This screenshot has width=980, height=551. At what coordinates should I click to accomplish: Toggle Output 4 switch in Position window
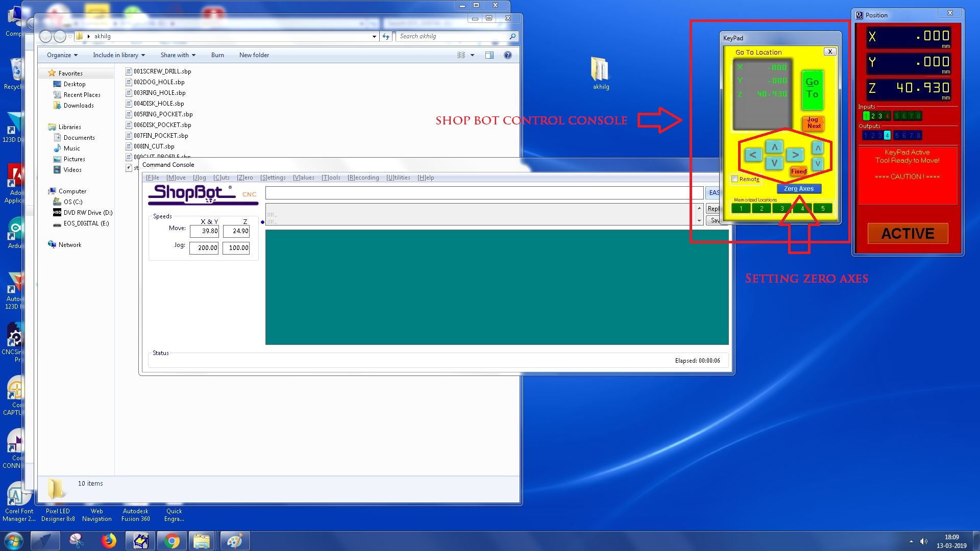pyautogui.click(x=887, y=136)
